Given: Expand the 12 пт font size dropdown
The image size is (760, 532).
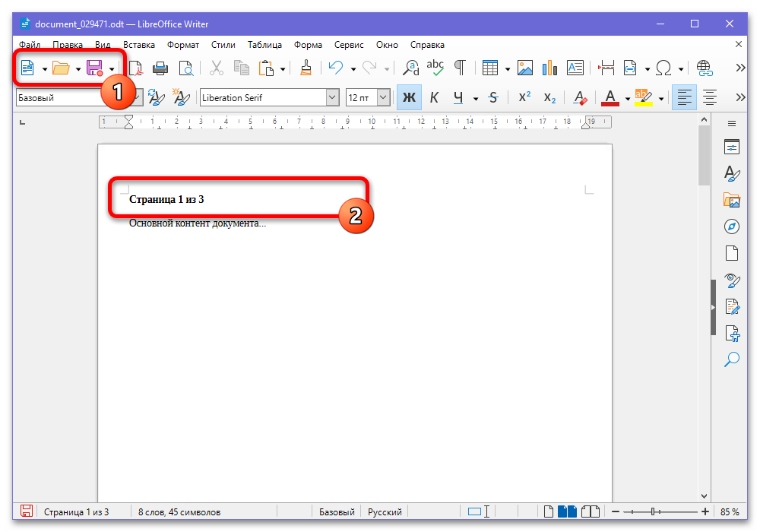Looking at the screenshot, I should point(383,97).
